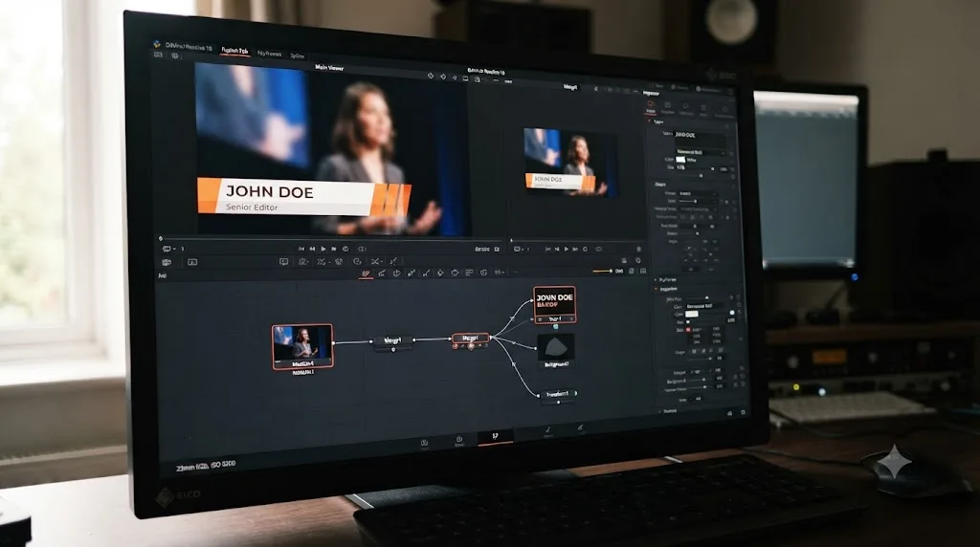Jump to first frame in main viewer
The height and width of the screenshot is (547, 980).
pos(301,249)
